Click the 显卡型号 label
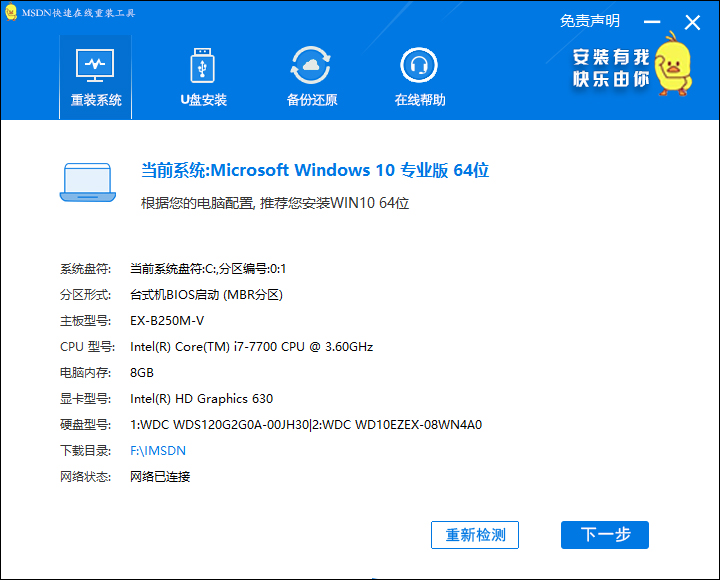This screenshot has width=720, height=580. 85,399
